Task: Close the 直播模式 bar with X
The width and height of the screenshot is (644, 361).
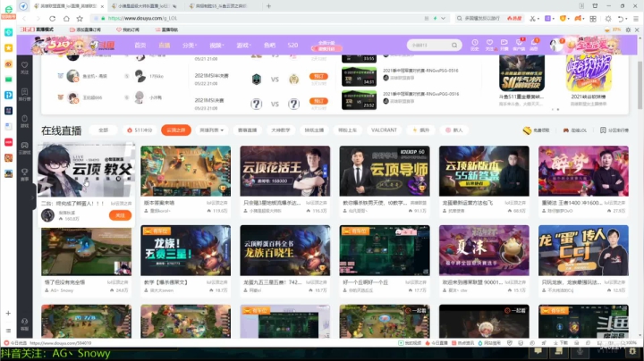Action: 637,30
